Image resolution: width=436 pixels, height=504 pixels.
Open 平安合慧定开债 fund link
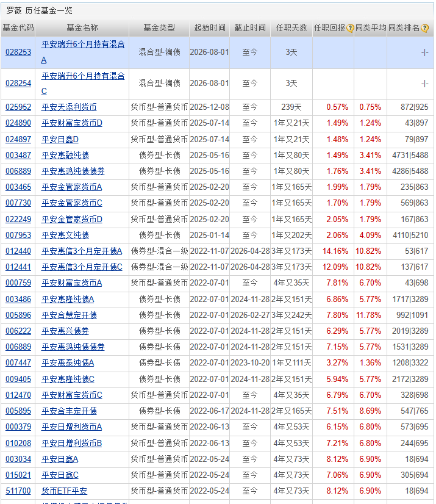(69, 315)
